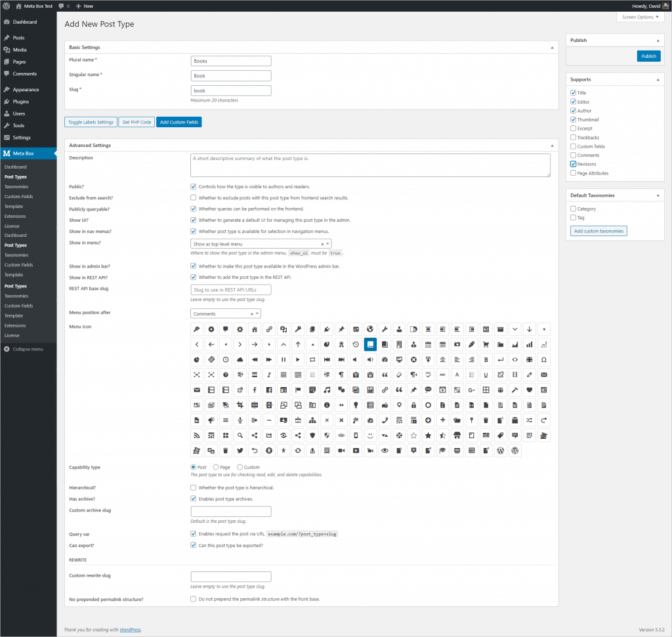Screen dimensions: 672x637
Task: Select the cloud menu icon
Action: click(x=240, y=360)
